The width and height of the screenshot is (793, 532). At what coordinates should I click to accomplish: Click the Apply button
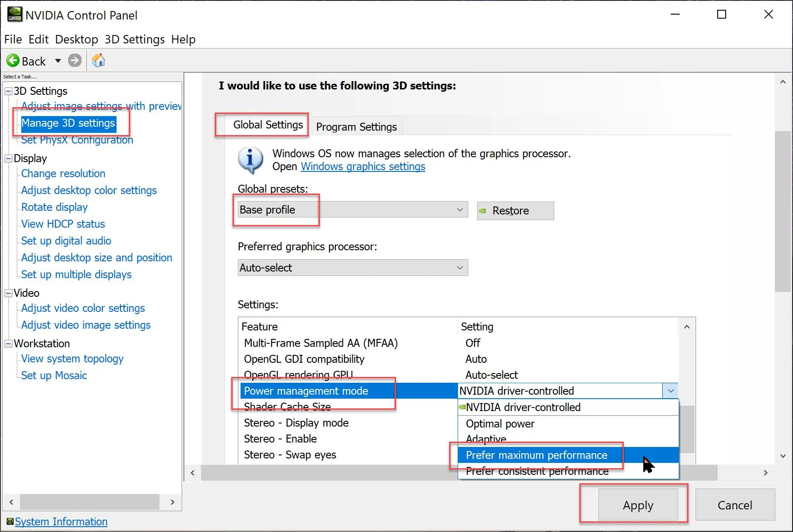point(638,505)
